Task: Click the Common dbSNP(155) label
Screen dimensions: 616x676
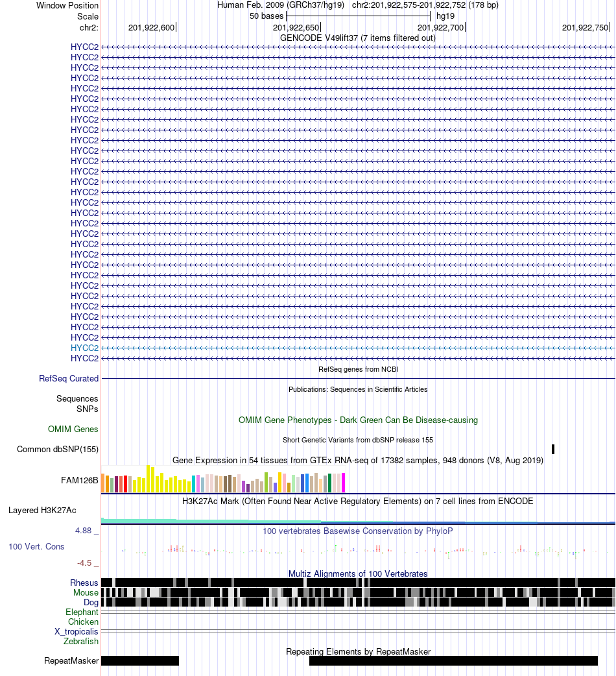Action: click(58, 449)
